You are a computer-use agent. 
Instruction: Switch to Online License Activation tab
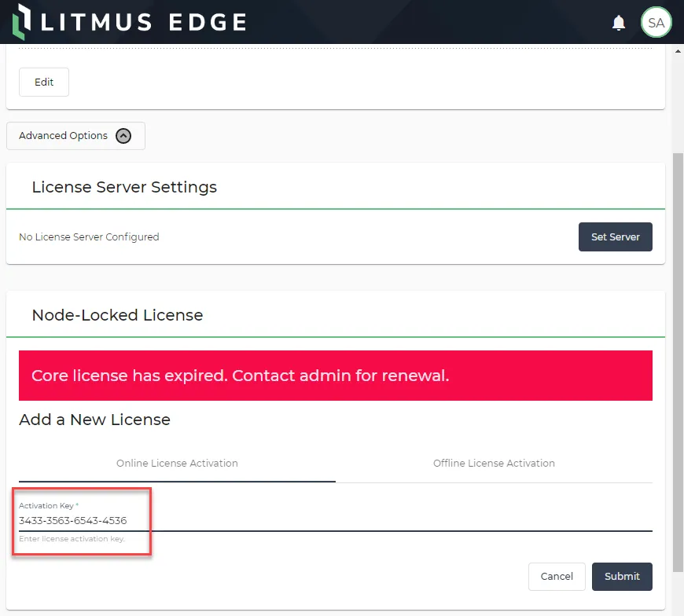tap(177, 464)
